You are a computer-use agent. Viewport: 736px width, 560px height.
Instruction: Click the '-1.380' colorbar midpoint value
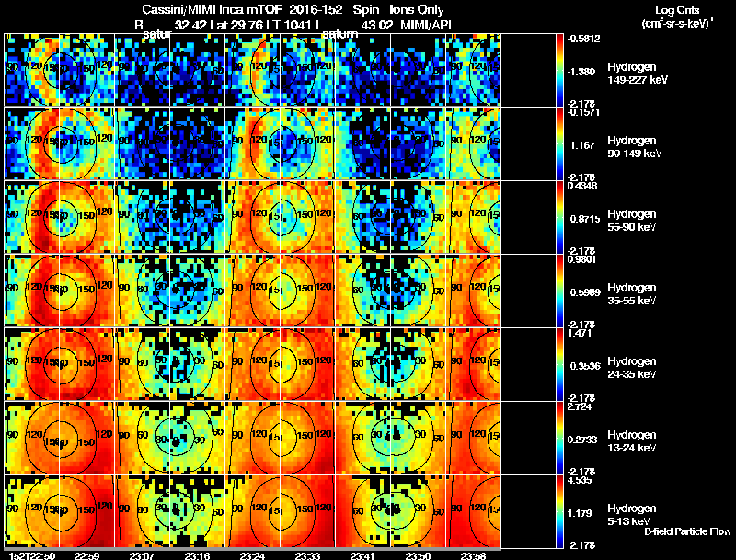pos(581,72)
